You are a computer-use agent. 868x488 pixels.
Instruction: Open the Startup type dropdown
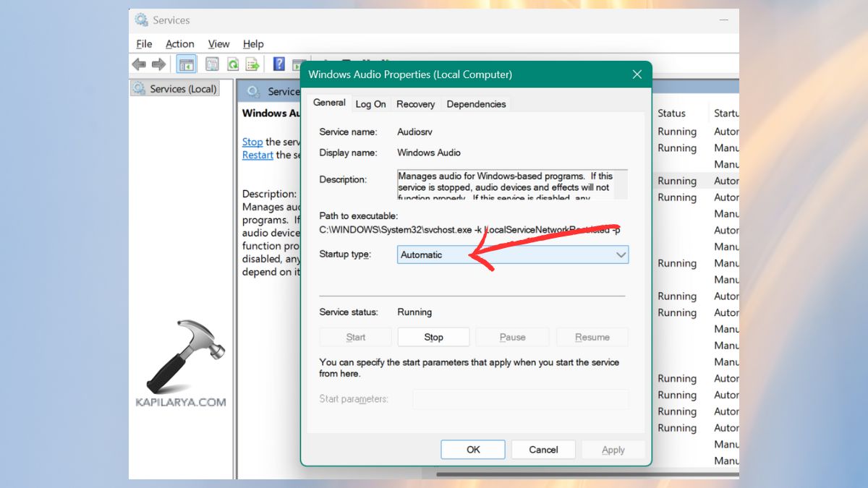pos(621,254)
